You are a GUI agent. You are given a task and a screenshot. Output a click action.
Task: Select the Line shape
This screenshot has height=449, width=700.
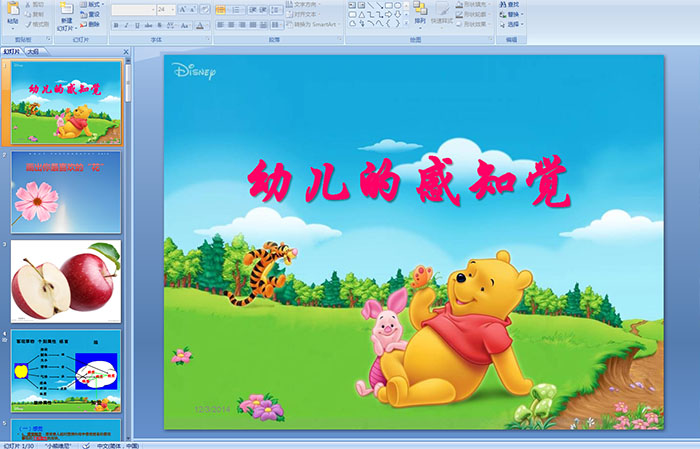click(x=371, y=5)
